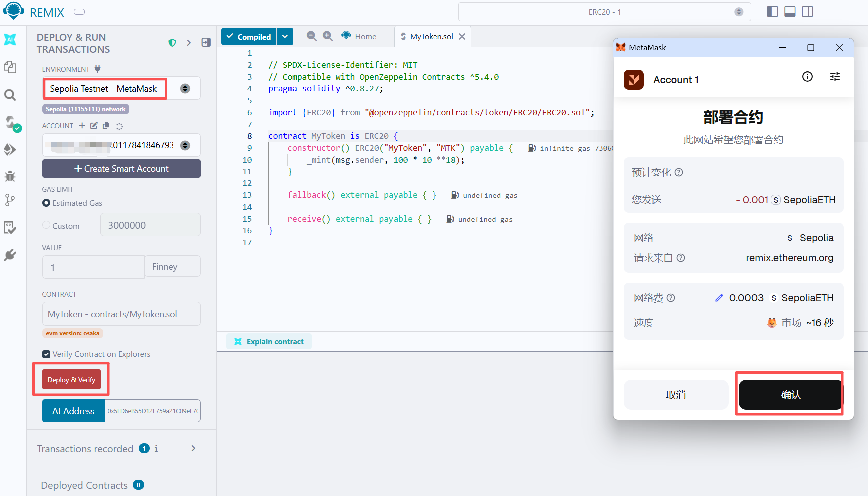
Task: Toggle Verify Contract on Explorers checkbox
Action: tap(46, 354)
